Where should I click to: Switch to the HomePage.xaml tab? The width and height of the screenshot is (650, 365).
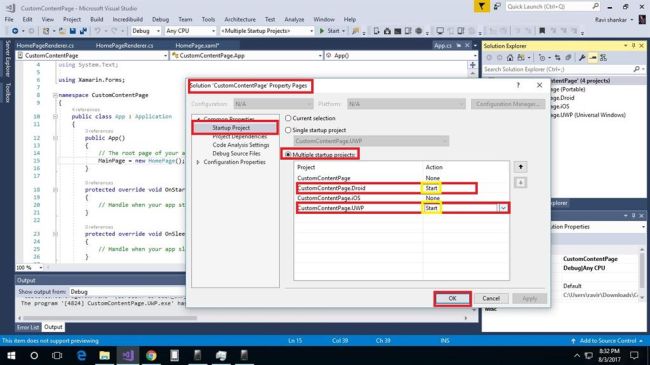coord(197,46)
